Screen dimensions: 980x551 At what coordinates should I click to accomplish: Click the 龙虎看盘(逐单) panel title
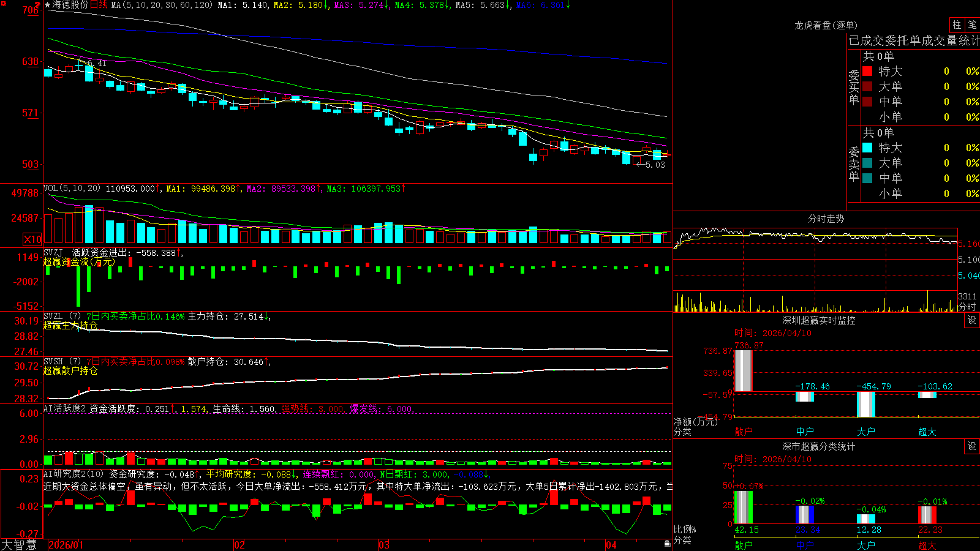(x=826, y=25)
